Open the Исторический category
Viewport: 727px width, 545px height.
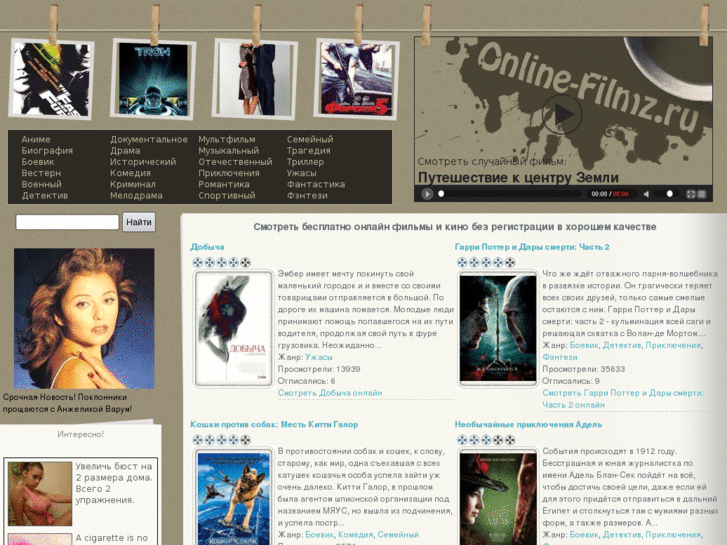tap(143, 162)
